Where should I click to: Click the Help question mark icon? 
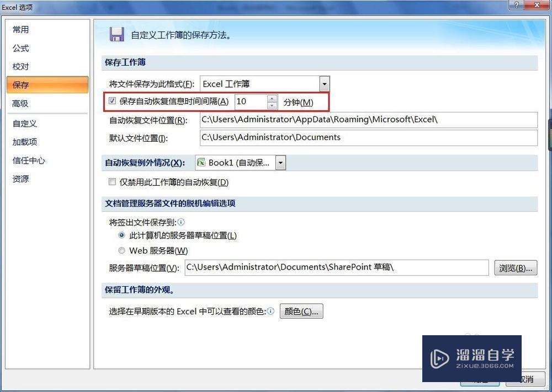(516, 6)
